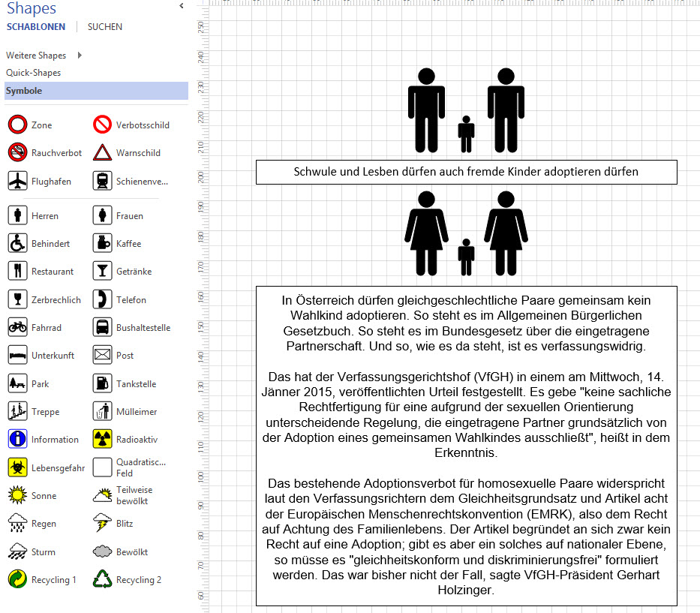Select the Frauen symbol shape

[102, 215]
